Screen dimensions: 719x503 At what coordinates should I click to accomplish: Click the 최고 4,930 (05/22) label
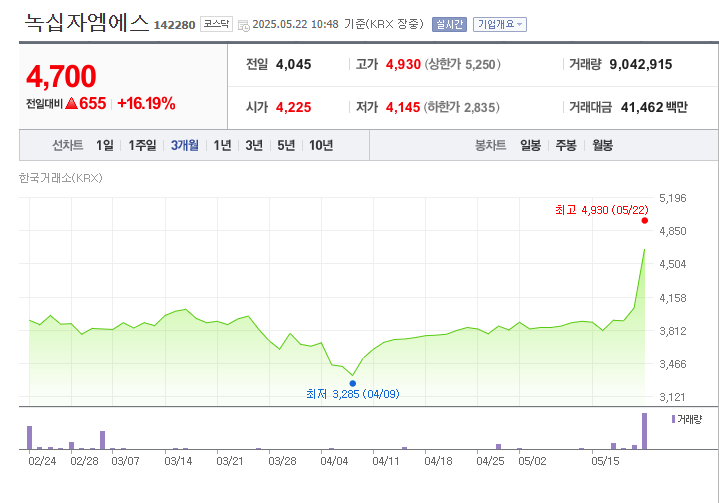click(x=602, y=210)
